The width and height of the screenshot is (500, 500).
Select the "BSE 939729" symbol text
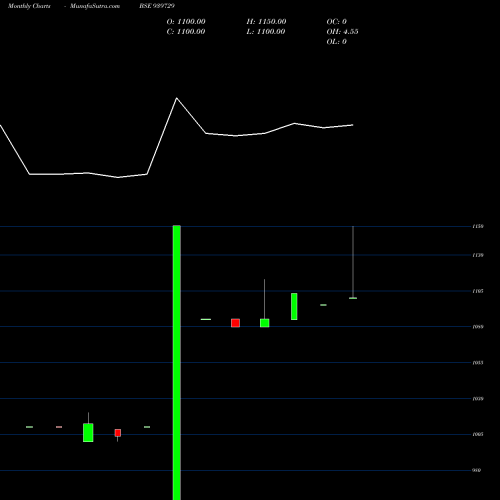[157, 6]
